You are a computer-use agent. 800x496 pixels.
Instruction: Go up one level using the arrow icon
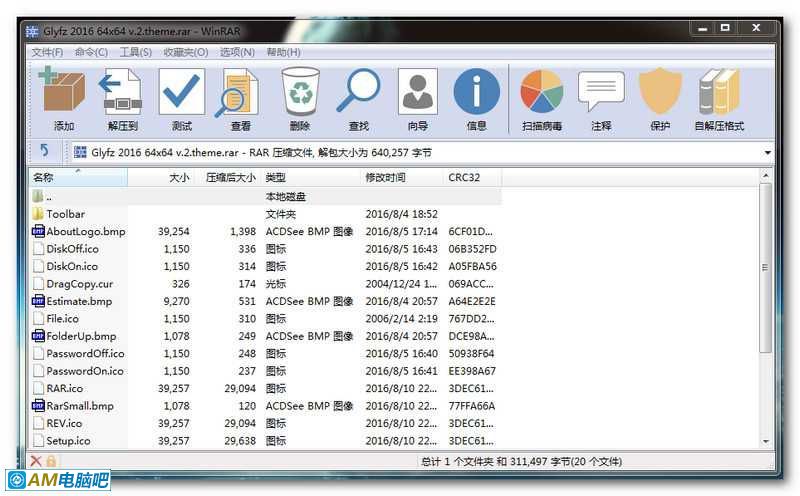pyautogui.click(x=44, y=151)
